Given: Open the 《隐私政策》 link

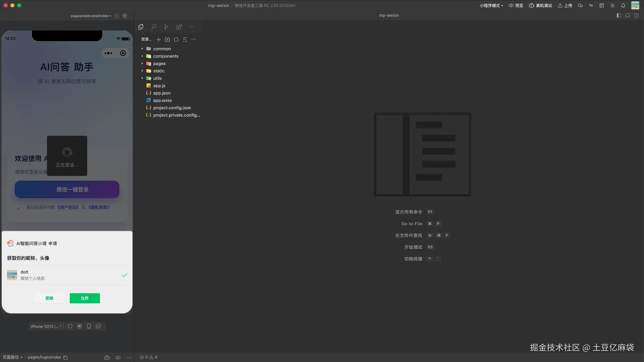Looking at the screenshot, I should (99, 207).
